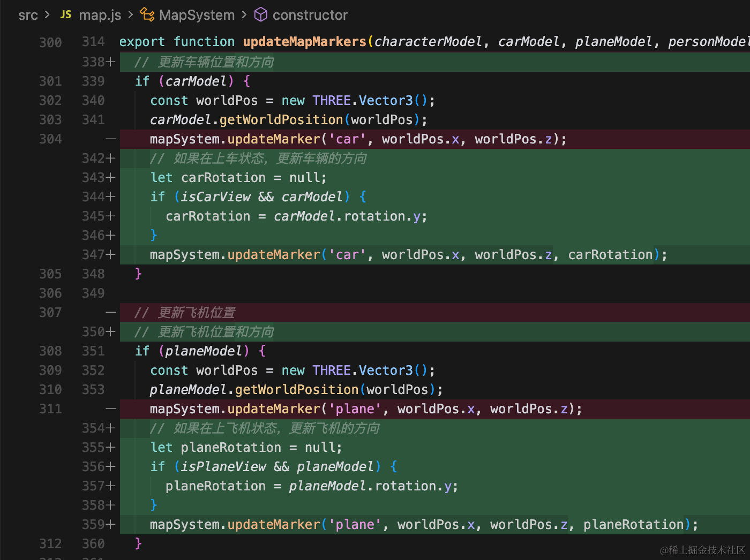Expand breadcrumb chevron after map.js
This screenshot has width=750, height=560.
[131, 14]
